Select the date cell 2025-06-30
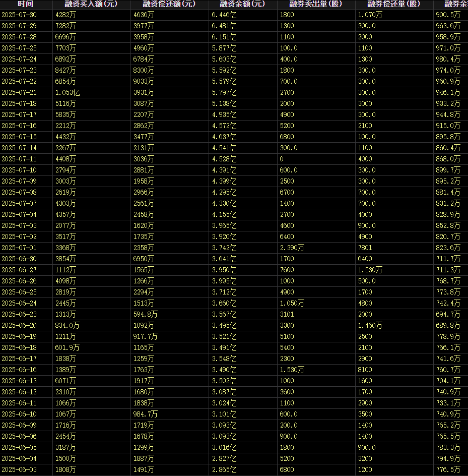468x476 pixels. coord(19,259)
